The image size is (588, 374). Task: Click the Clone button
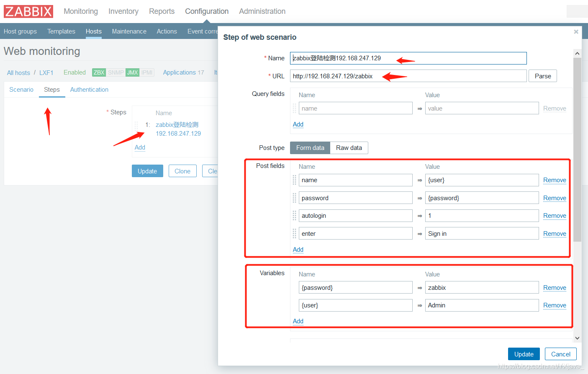tap(182, 171)
